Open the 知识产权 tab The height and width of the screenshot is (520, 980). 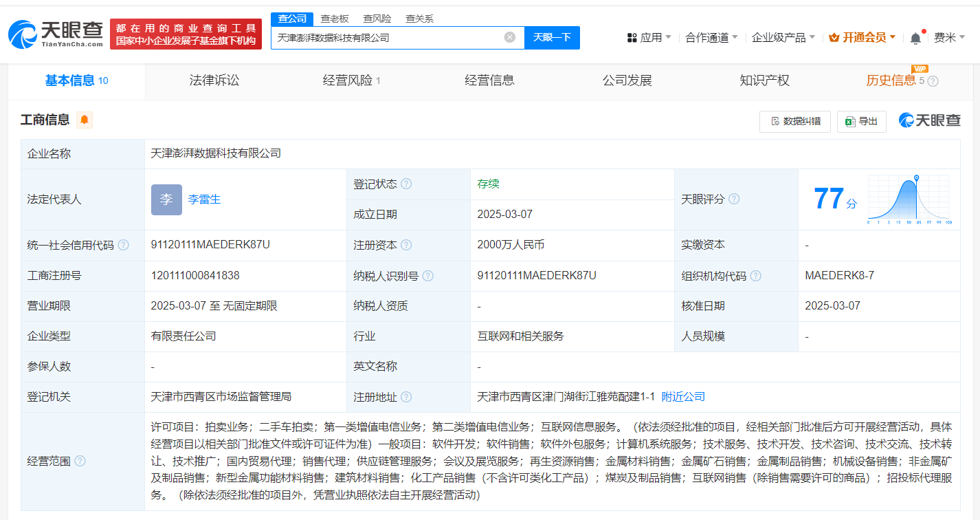point(764,80)
